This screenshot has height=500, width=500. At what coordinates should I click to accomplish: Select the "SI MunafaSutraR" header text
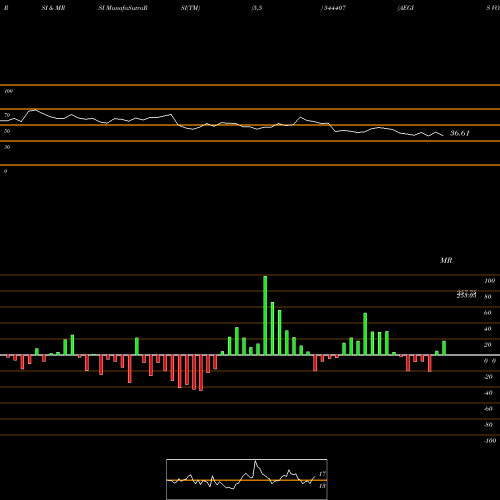pyautogui.click(x=123, y=8)
